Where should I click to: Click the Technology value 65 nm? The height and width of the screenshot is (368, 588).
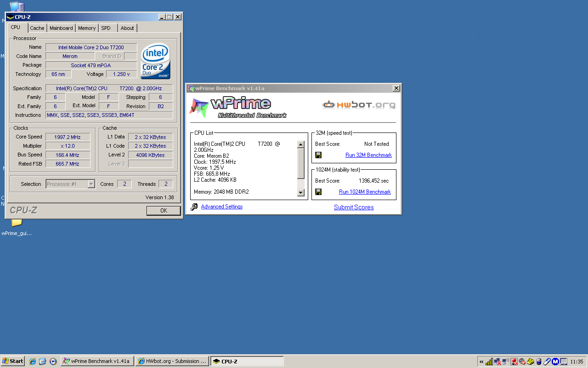[x=58, y=74]
